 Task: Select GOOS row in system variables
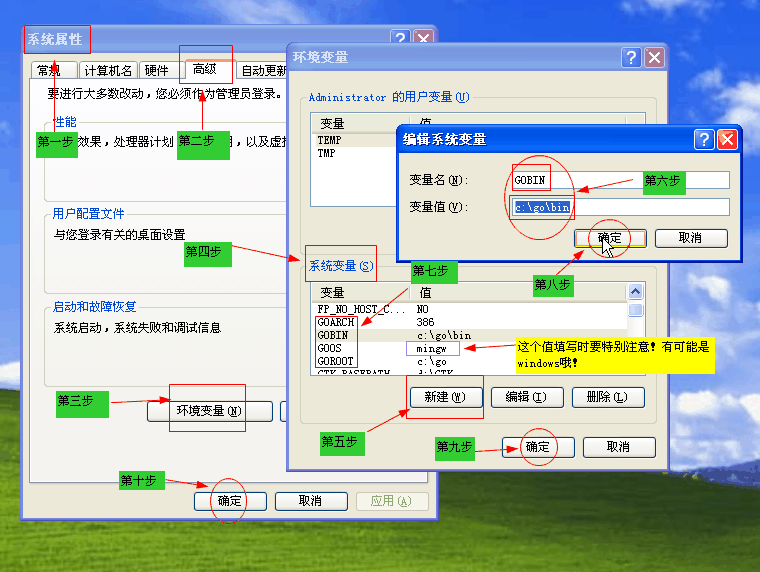[x=469, y=349]
